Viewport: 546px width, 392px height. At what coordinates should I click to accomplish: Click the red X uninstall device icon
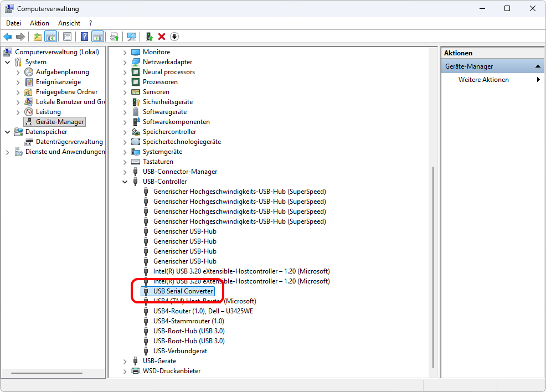pos(162,37)
